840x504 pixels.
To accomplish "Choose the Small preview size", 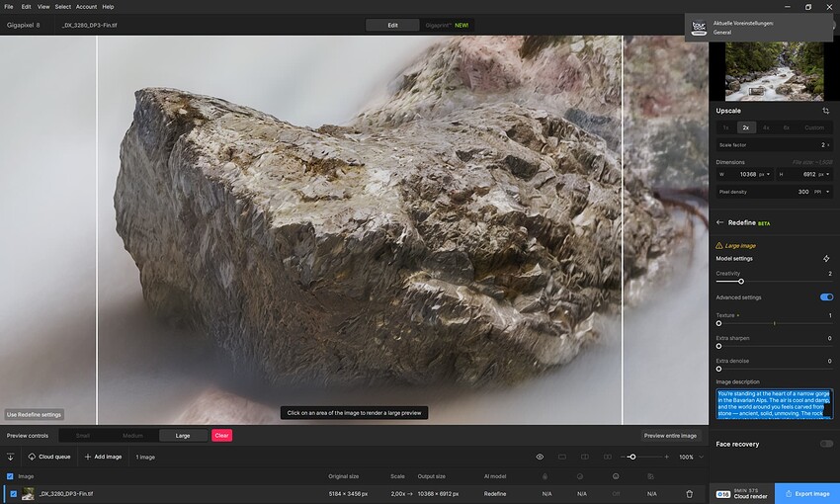I will pyautogui.click(x=83, y=436).
